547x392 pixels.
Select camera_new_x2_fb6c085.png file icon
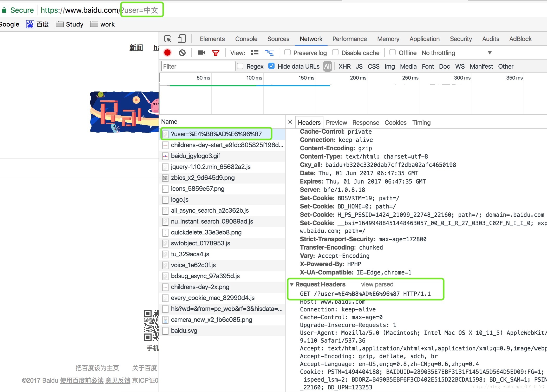click(x=165, y=320)
